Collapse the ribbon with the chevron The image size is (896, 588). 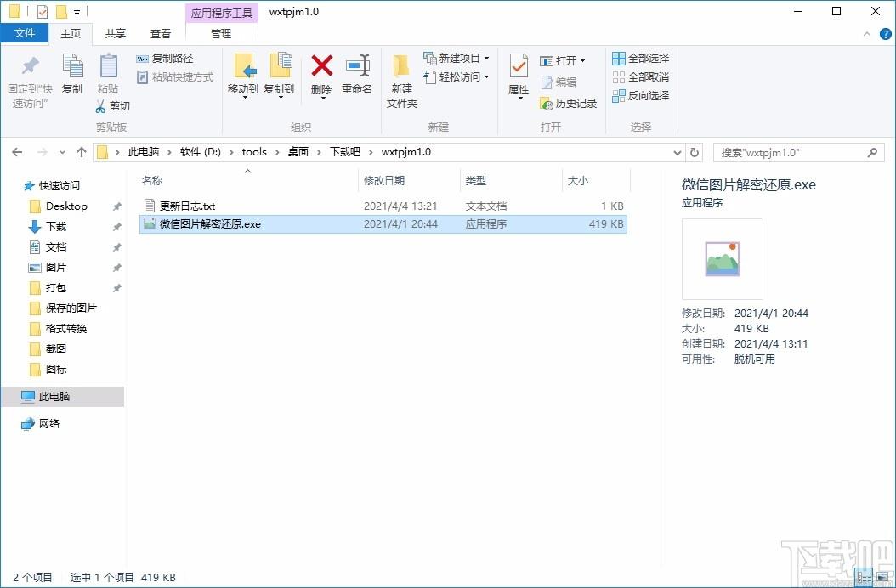coord(867,34)
